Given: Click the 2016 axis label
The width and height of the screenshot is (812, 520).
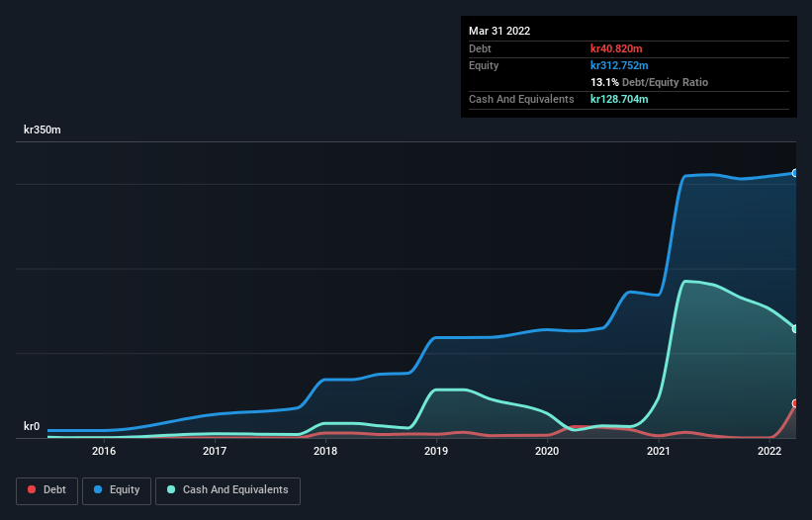Looking at the screenshot, I should coord(104,451).
